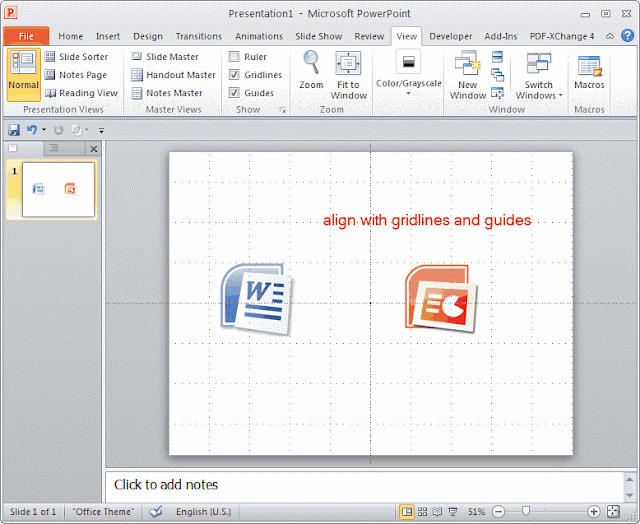The image size is (640, 524).
Task: Start Slide Show from status bar
Action: pyautogui.click(x=453, y=511)
